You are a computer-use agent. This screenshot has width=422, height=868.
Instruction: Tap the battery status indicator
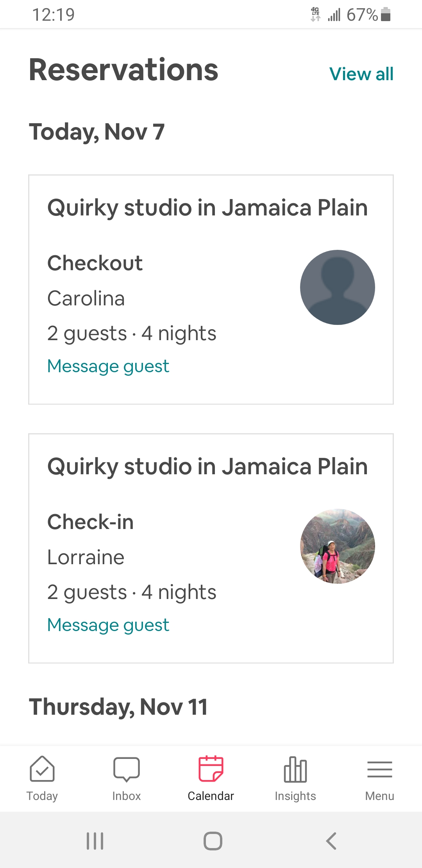tap(386, 14)
